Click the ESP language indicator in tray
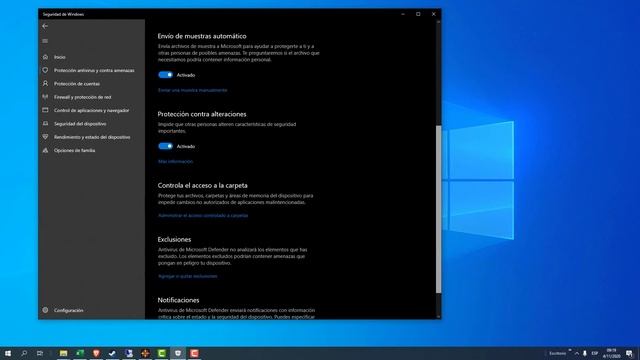 tap(595, 353)
